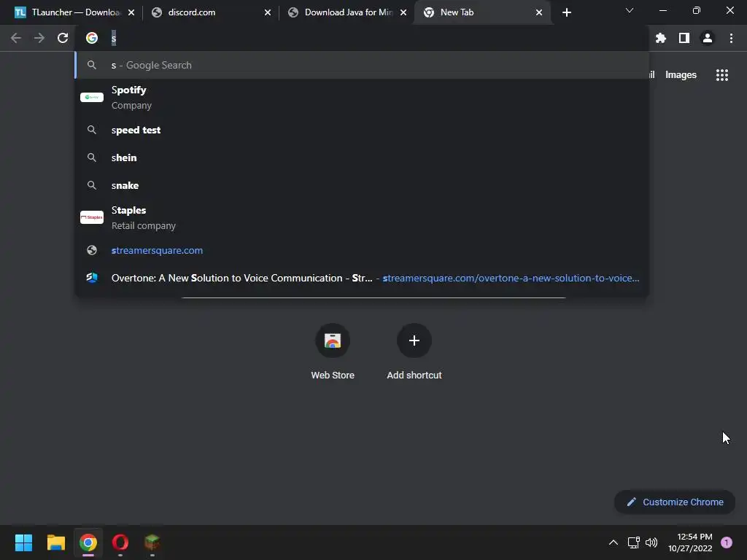Show hidden system tray icons
This screenshot has height=560, width=747.
pos(613,542)
